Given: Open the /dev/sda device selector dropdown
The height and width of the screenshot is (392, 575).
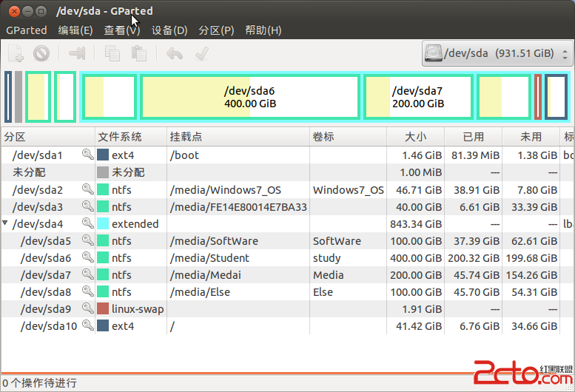Looking at the screenshot, I should [497, 53].
